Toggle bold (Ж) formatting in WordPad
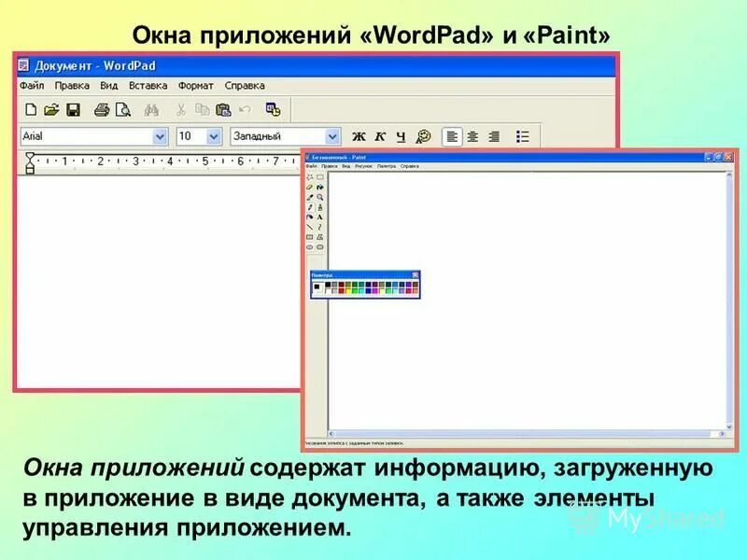 click(x=359, y=136)
